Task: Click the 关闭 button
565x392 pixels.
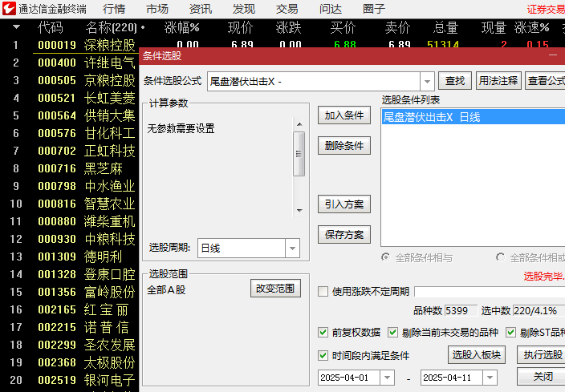Action: [x=541, y=377]
